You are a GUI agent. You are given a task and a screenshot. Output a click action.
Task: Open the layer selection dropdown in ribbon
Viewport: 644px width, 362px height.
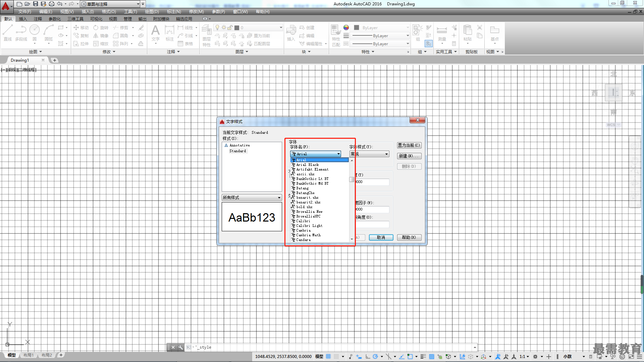[x=249, y=27]
